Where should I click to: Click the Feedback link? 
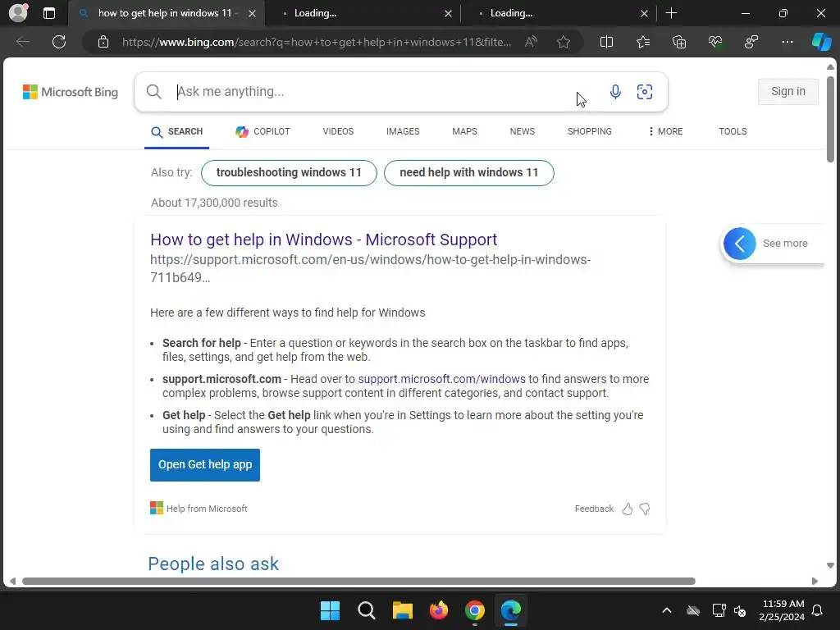click(594, 509)
